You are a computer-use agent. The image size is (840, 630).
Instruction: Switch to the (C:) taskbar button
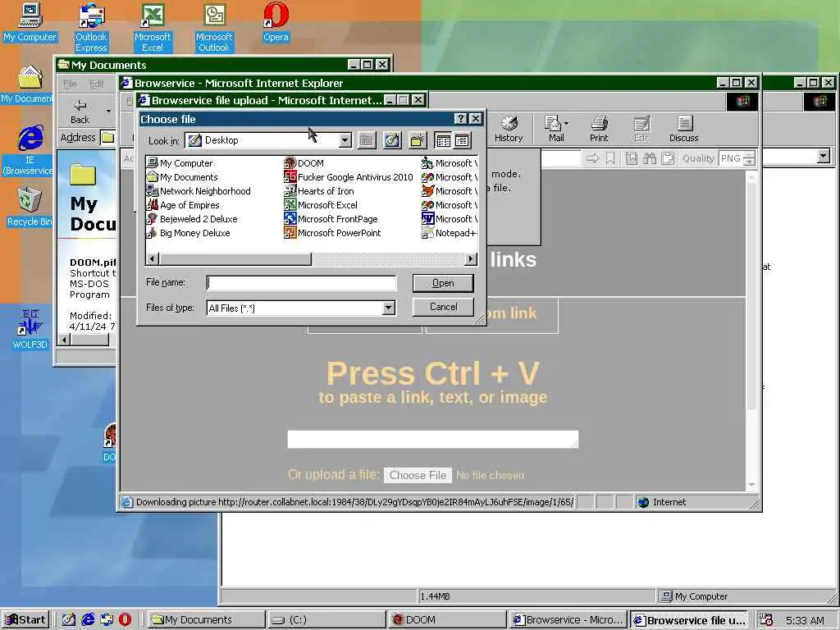pyautogui.click(x=326, y=620)
